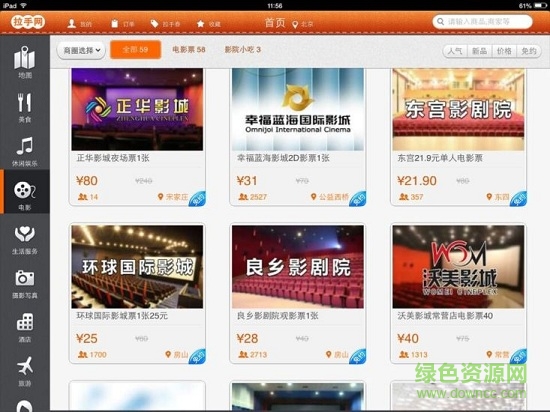Tap the ¥25 price on 环球国际影城
Image resolution: width=550 pixels, height=412 pixels.
87,338
